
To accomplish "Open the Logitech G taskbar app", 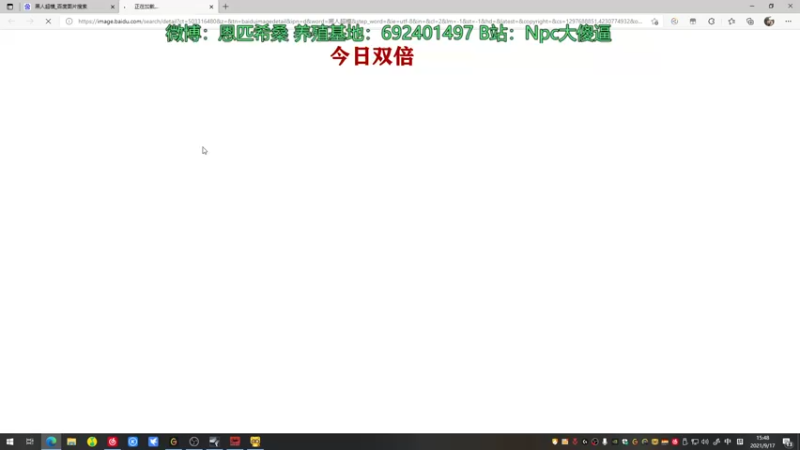I will pyautogui.click(x=173, y=441).
